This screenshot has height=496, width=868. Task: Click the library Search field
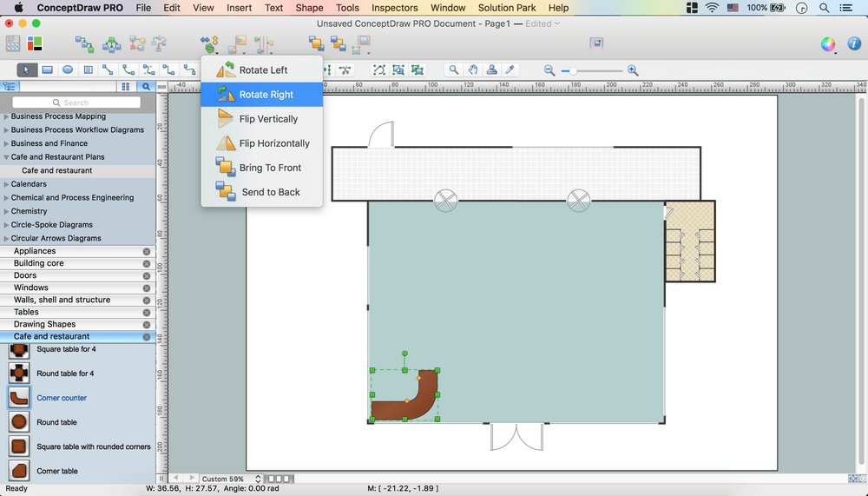point(76,103)
